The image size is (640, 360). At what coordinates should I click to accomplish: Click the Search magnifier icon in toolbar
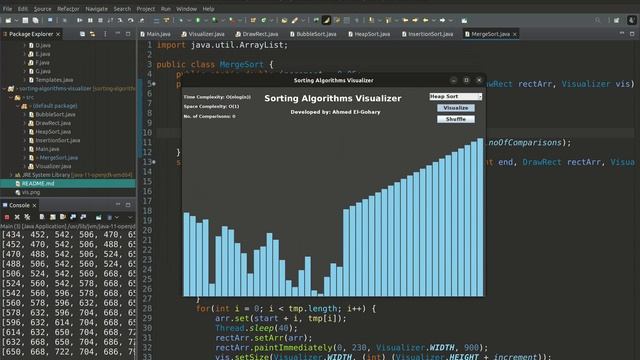coord(598,20)
